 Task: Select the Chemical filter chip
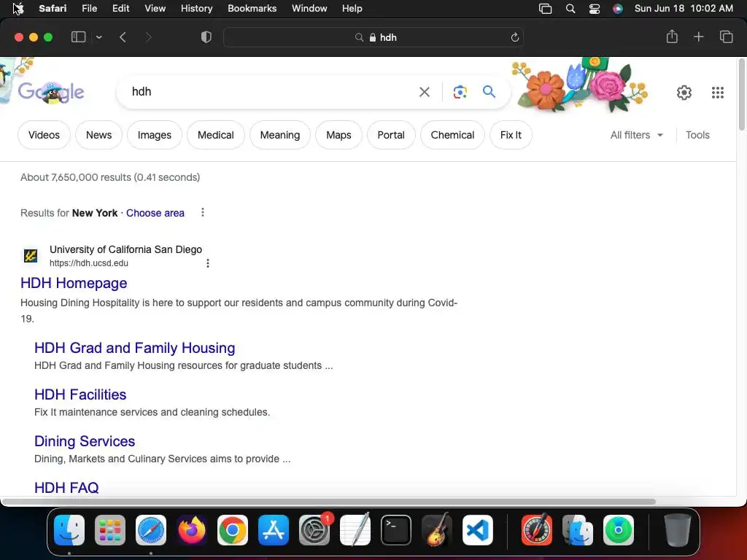coord(452,135)
